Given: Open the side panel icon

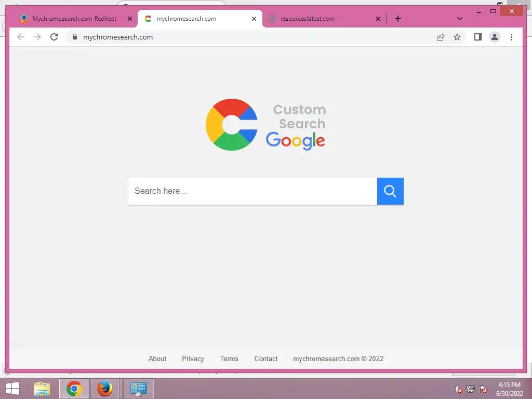Looking at the screenshot, I should click(x=478, y=37).
